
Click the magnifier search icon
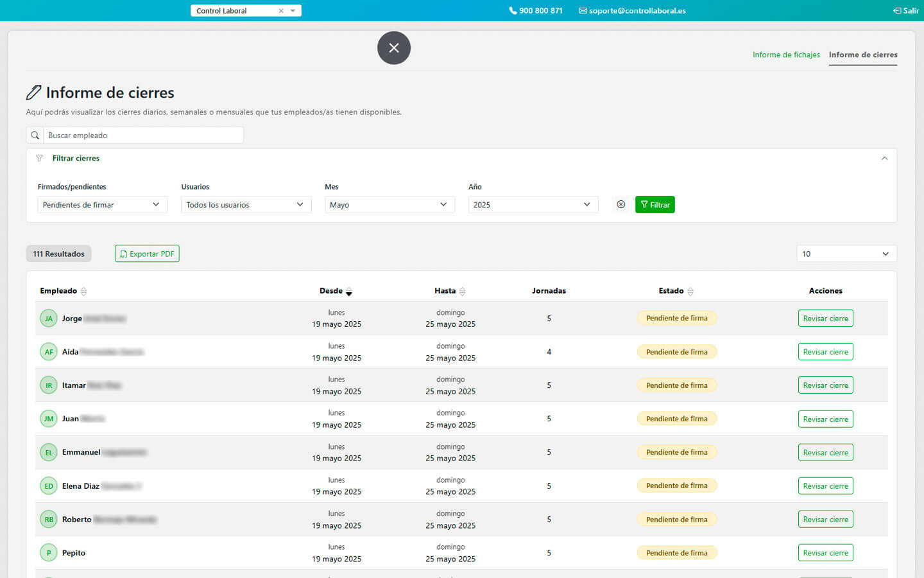(x=35, y=136)
